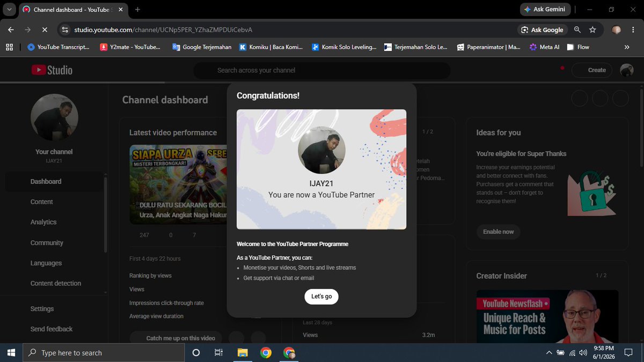Open the Paperanimator bookmark
The image size is (644, 362).
488,47
